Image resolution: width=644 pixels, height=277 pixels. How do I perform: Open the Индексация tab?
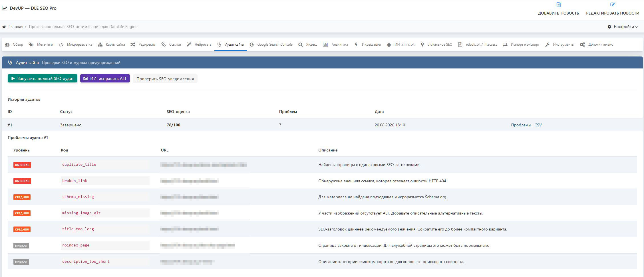click(x=368, y=45)
